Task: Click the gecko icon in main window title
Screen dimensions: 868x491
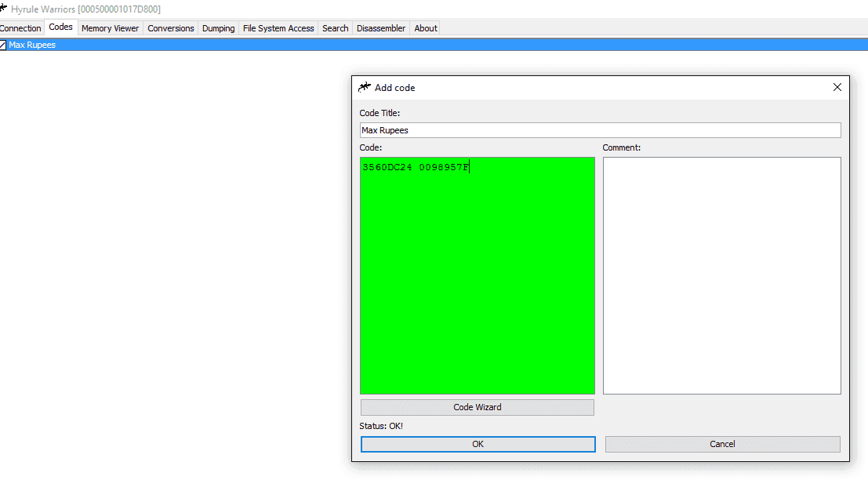Action: coord(3,8)
